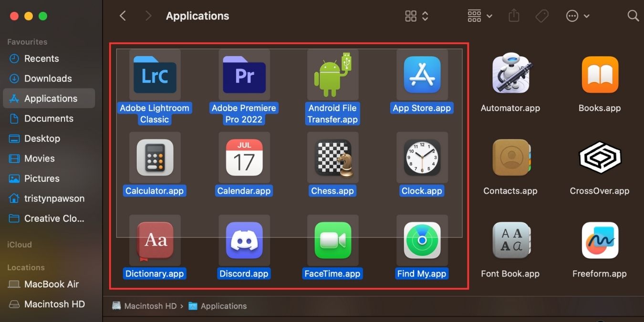Click the CrossOver.app file name

point(600,191)
